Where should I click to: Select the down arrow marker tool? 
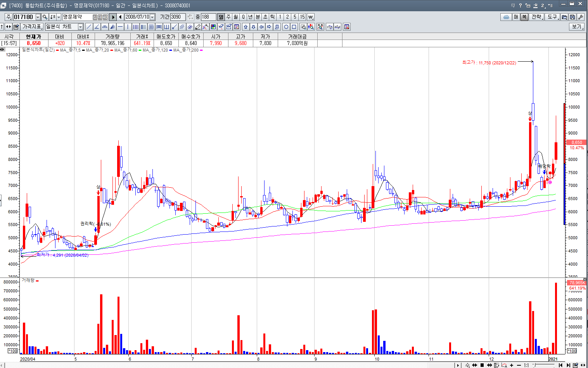(253, 27)
